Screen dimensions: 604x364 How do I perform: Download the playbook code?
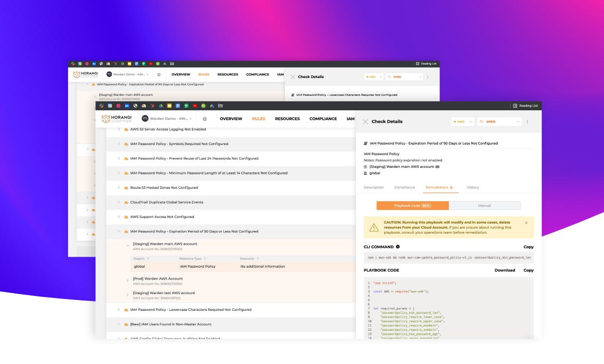[505, 270]
